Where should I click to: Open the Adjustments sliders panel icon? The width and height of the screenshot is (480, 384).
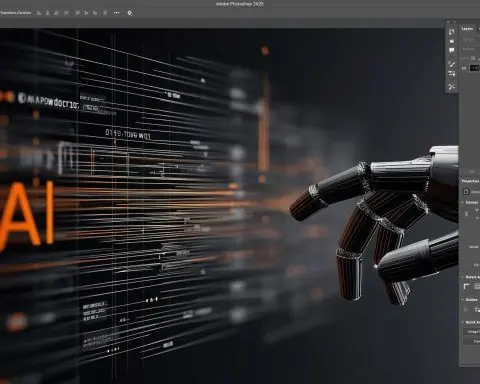(452, 73)
